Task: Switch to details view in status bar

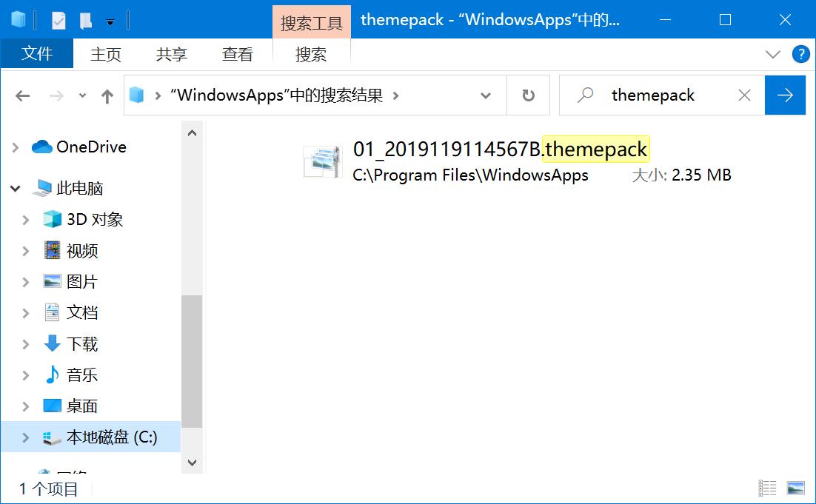Action: pyautogui.click(x=768, y=488)
